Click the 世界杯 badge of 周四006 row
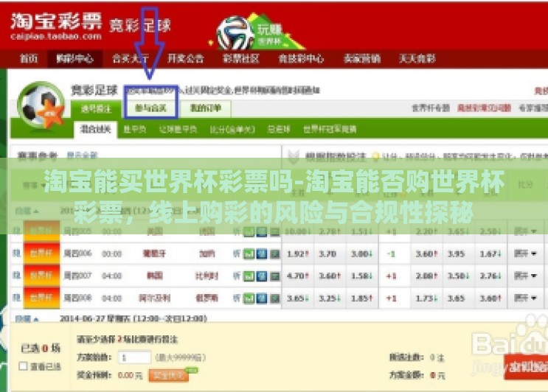The width and height of the screenshot is (548, 392). point(41,253)
